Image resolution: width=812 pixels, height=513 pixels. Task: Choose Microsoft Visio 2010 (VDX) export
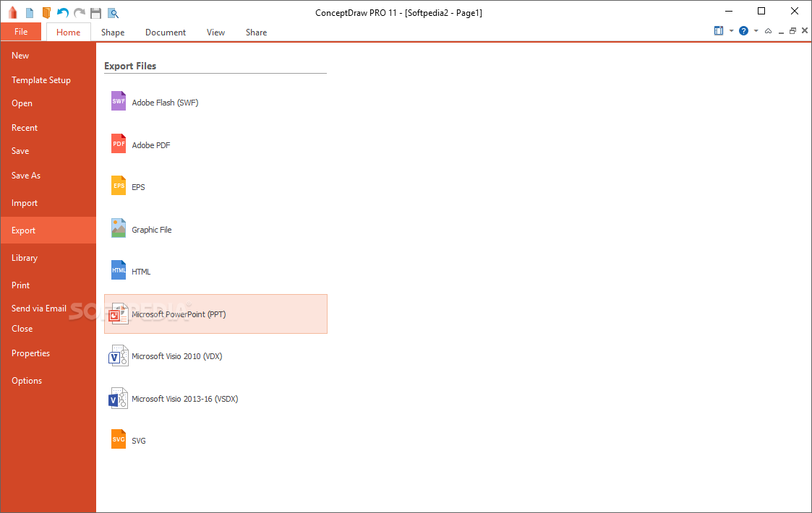pos(176,356)
